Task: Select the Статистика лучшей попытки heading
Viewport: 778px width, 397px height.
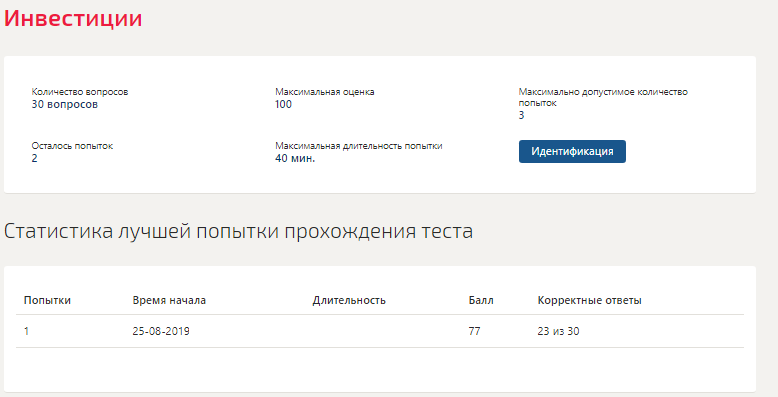Action: (238, 231)
